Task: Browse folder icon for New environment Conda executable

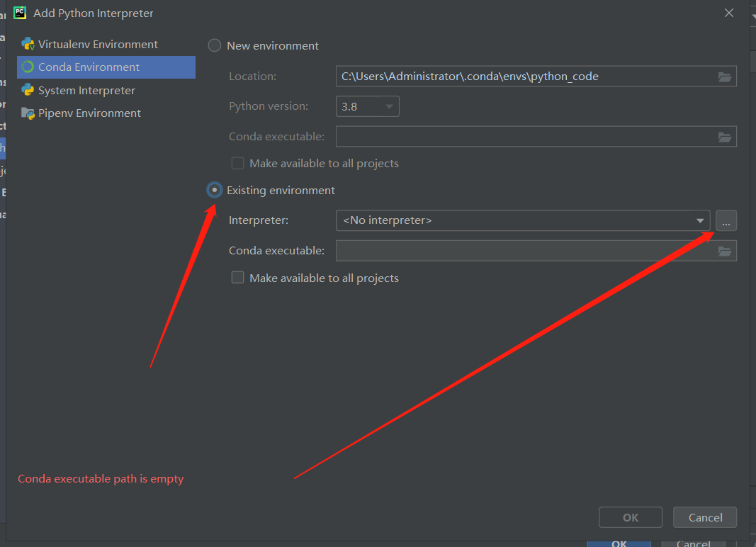Action: pyautogui.click(x=725, y=137)
